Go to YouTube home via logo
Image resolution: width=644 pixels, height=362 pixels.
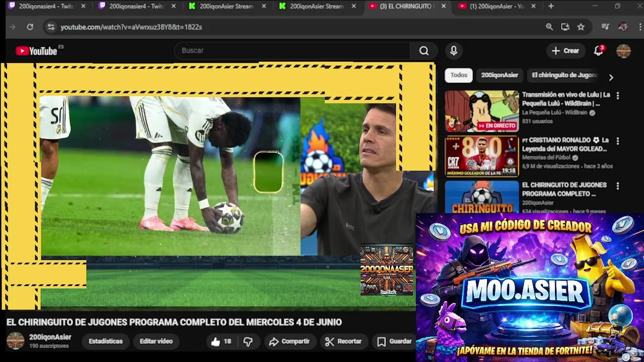click(36, 51)
